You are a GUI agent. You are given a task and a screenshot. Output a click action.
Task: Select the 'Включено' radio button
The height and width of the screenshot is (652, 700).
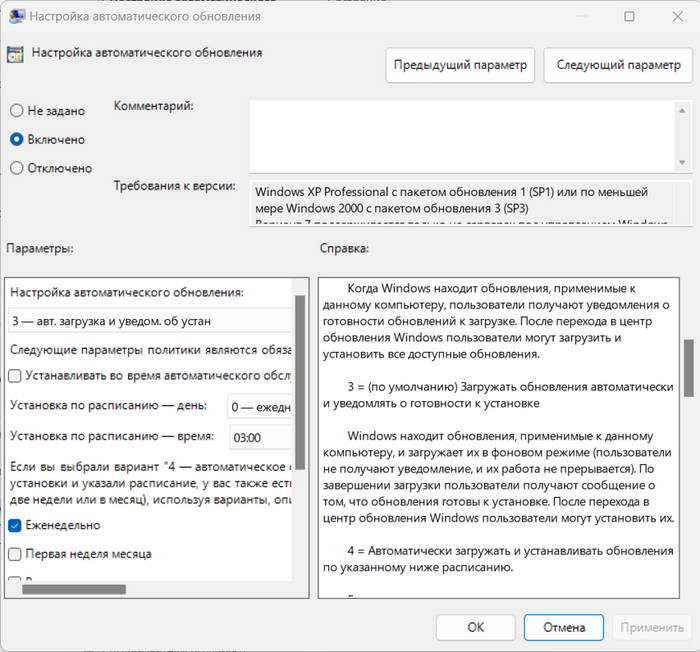[x=17, y=139]
